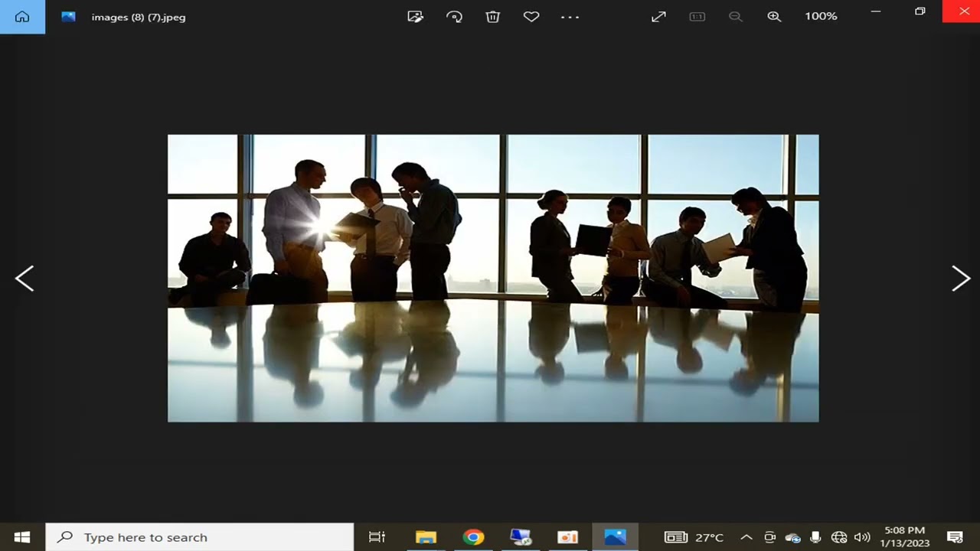Open the Windows Start menu
This screenshot has width=980, height=551.
click(22, 537)
